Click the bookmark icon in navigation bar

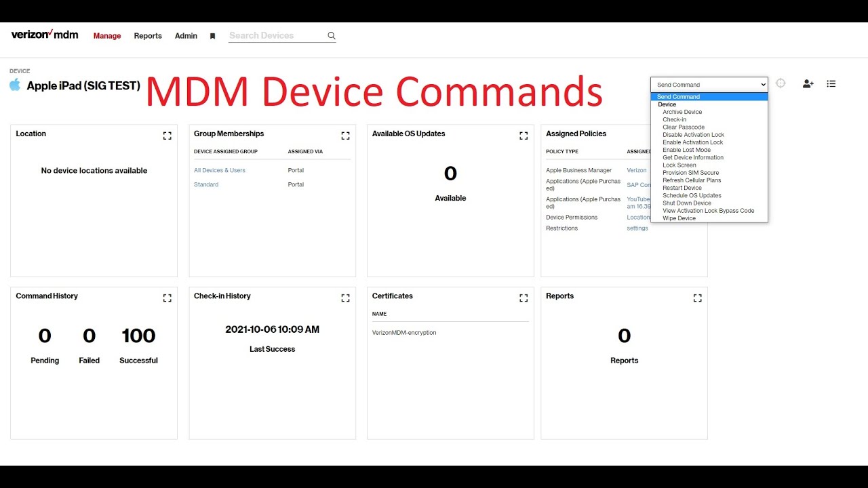[x=212, y=36]
